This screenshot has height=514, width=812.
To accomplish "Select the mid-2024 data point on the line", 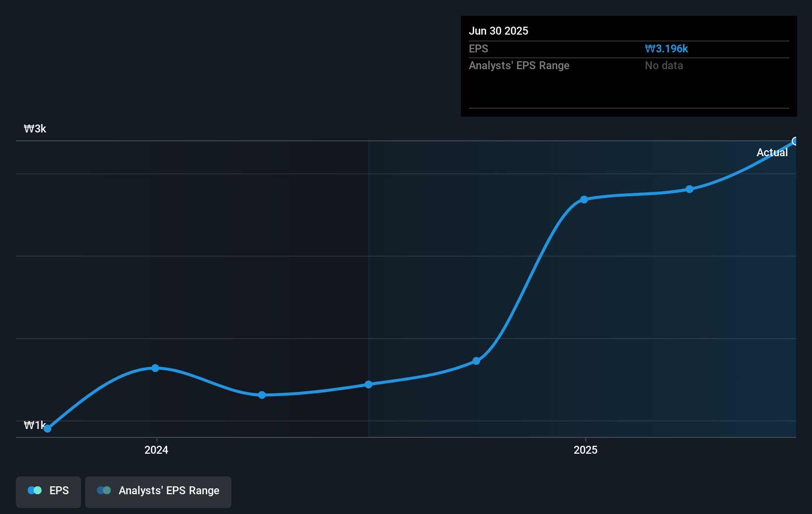I will 368,385.
